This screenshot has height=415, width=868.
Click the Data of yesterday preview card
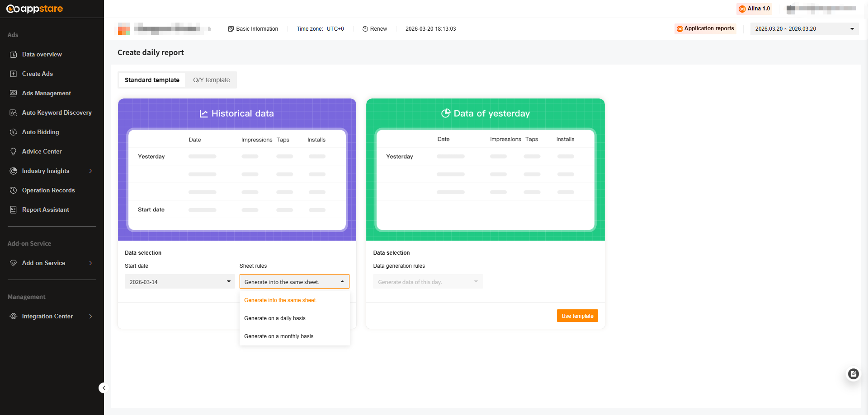[x=486, y=169]
